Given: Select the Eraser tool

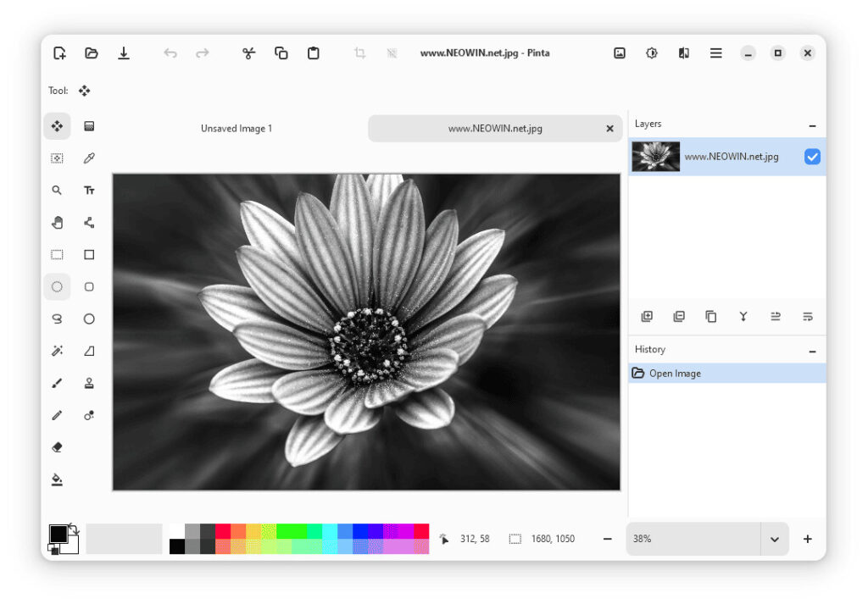Looking at the screenshot, I should [57, 447].
